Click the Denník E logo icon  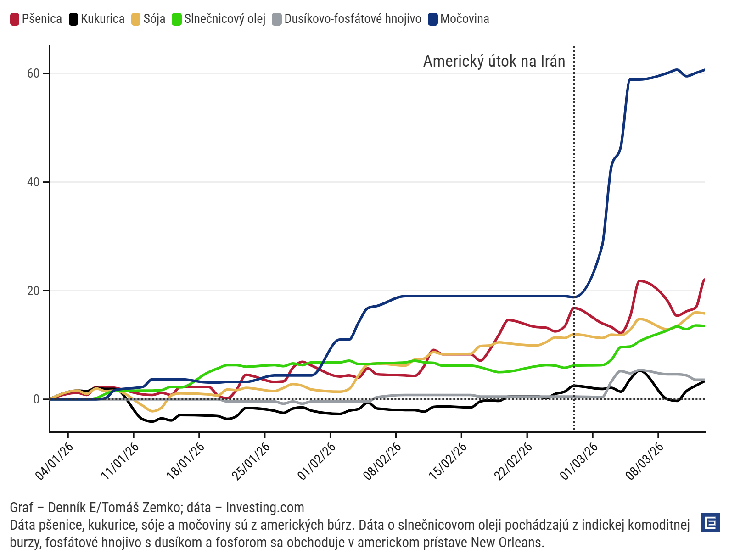point(710,523)
